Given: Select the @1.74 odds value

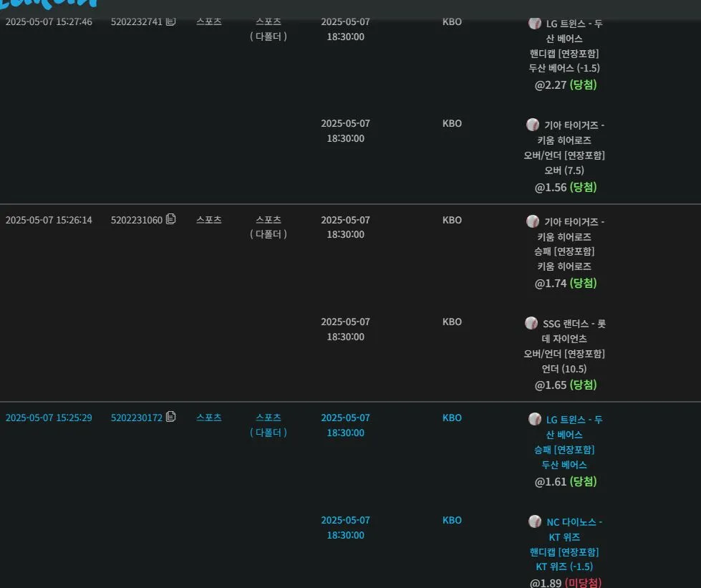Looking at the screenshot, I should 551,284.
